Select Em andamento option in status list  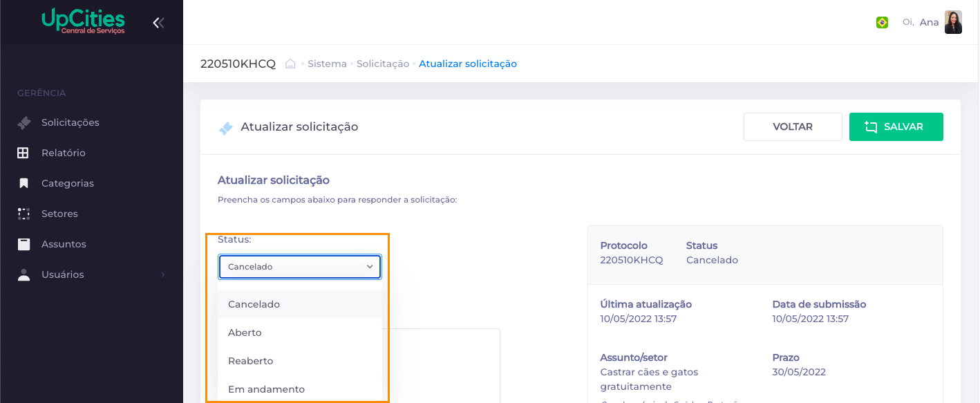point(300,388)
